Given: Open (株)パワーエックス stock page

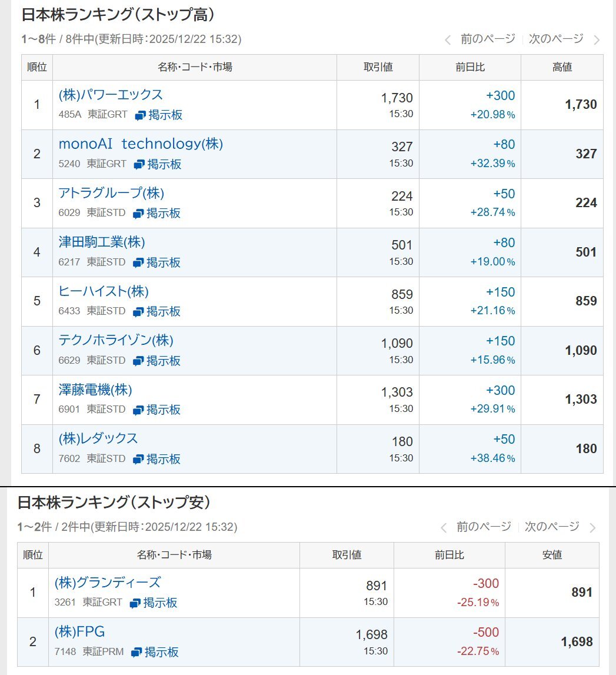Looking at the screenshot, I should pyautogui.click(x=111, y=95).
